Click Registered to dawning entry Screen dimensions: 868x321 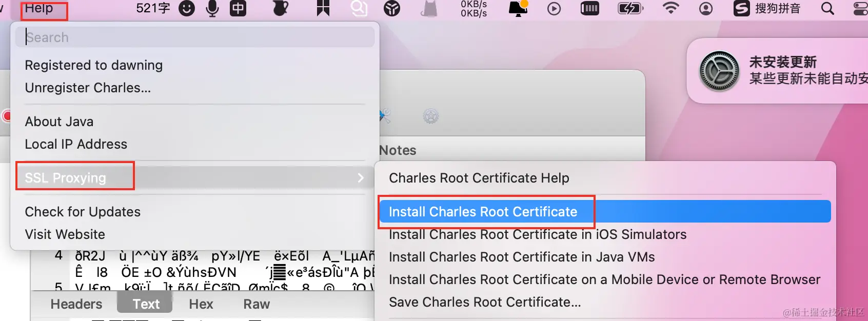pyautogui.click(x=94, y=65)
